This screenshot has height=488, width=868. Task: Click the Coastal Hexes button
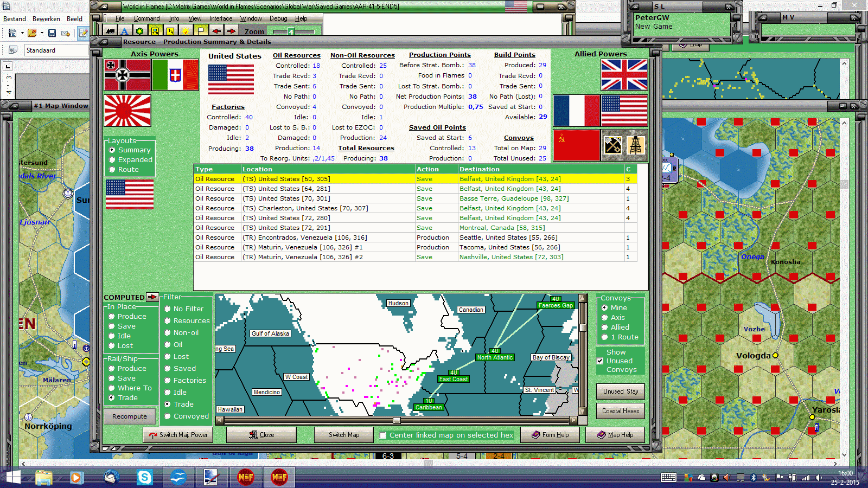pos(621,411)
